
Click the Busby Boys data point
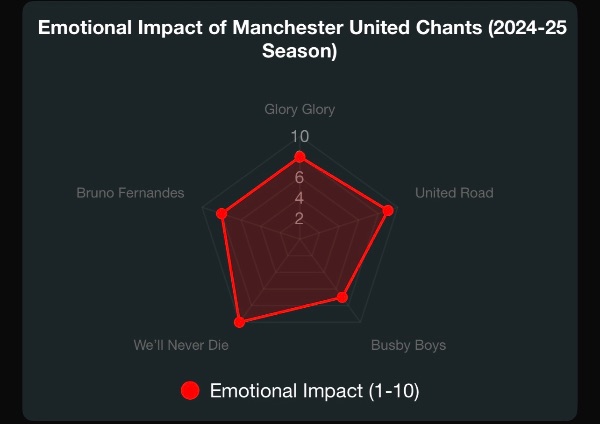[342, 297]
